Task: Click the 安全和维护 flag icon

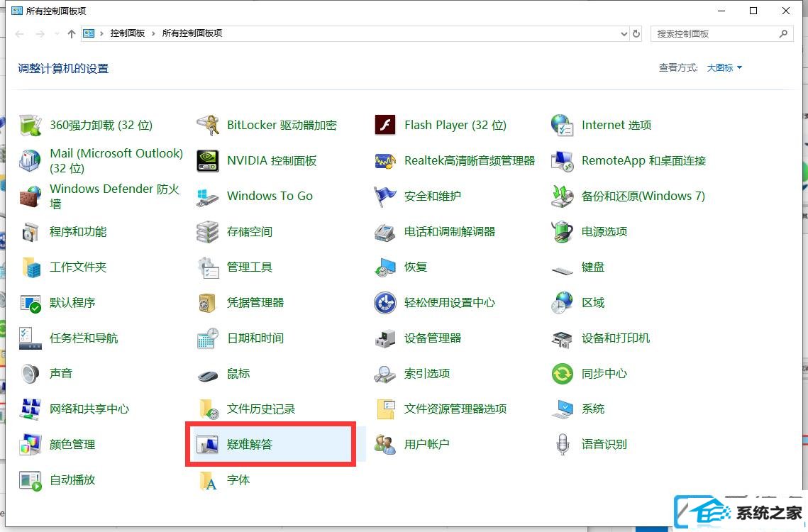Action: 385,196
